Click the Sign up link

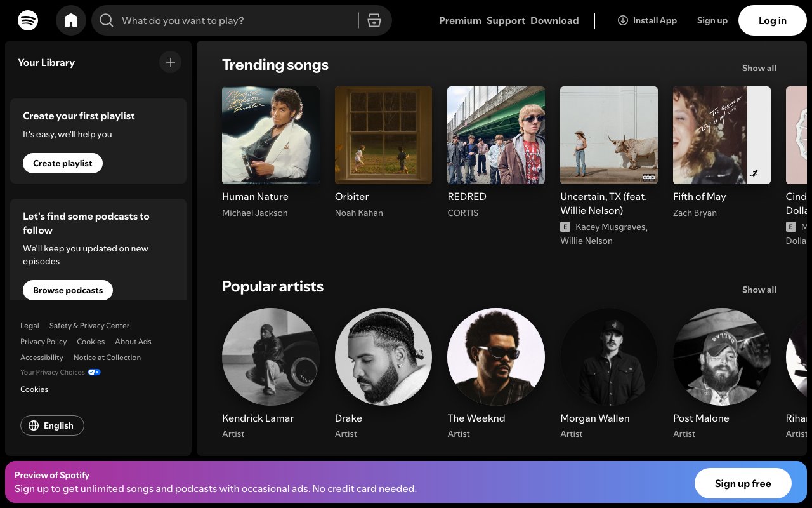(x=712, y=20)
